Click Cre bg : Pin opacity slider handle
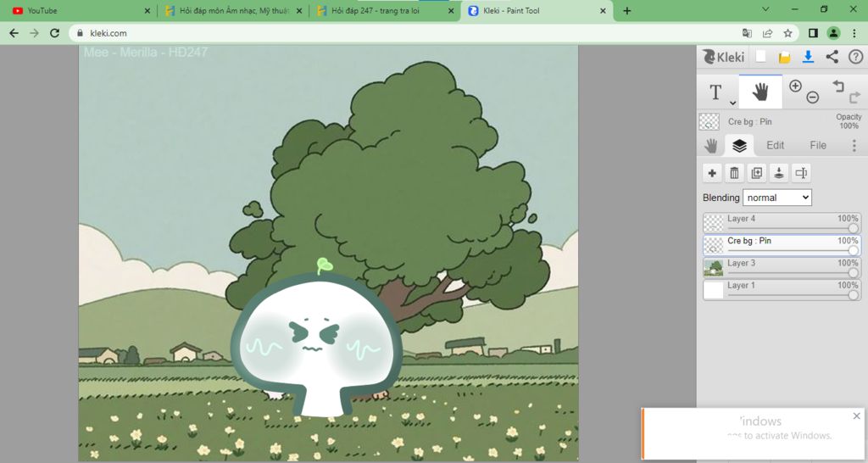Image resolution: width=868 pixels, height=463 pixels. (853, 250)
